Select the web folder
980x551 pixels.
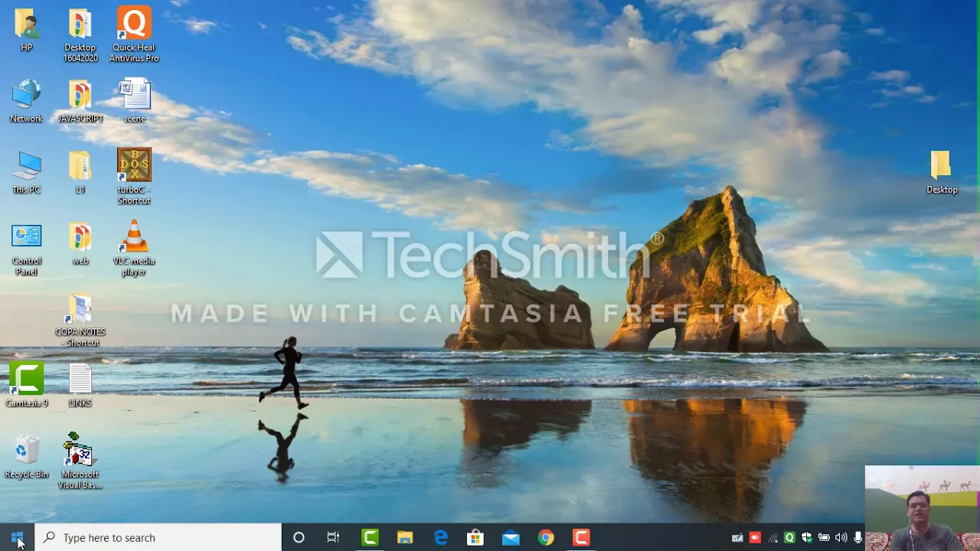click(x=80, y=243)
